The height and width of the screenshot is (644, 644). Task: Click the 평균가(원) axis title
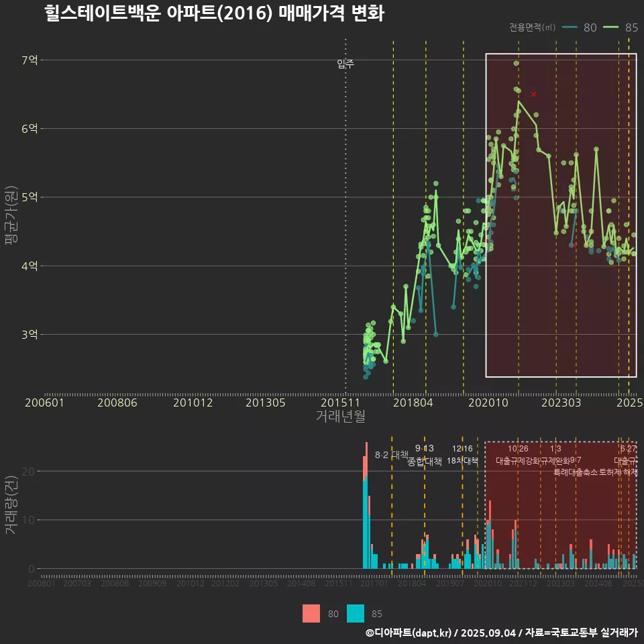[11, 215]
